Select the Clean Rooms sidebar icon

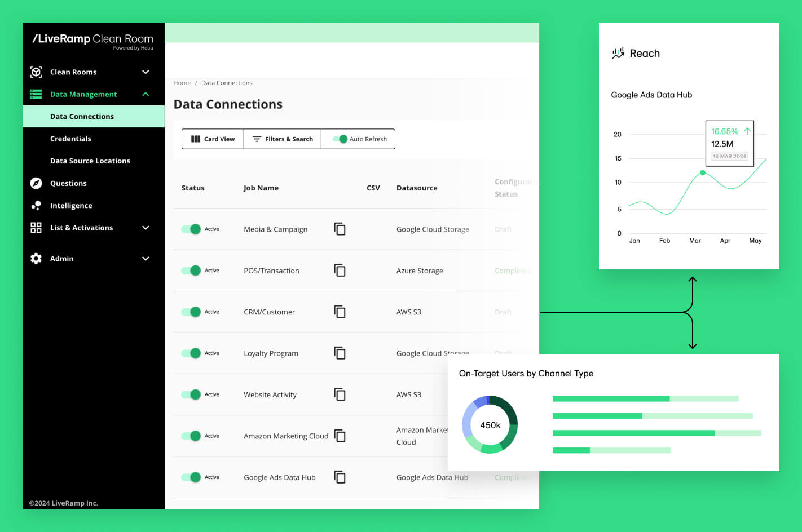[x=36, y=72]
